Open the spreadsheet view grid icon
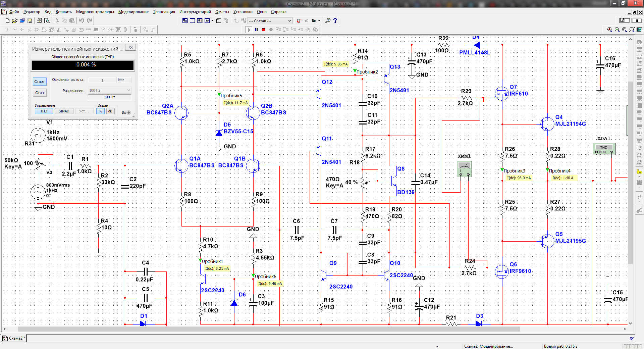The image size is (644, 349). 192,21
